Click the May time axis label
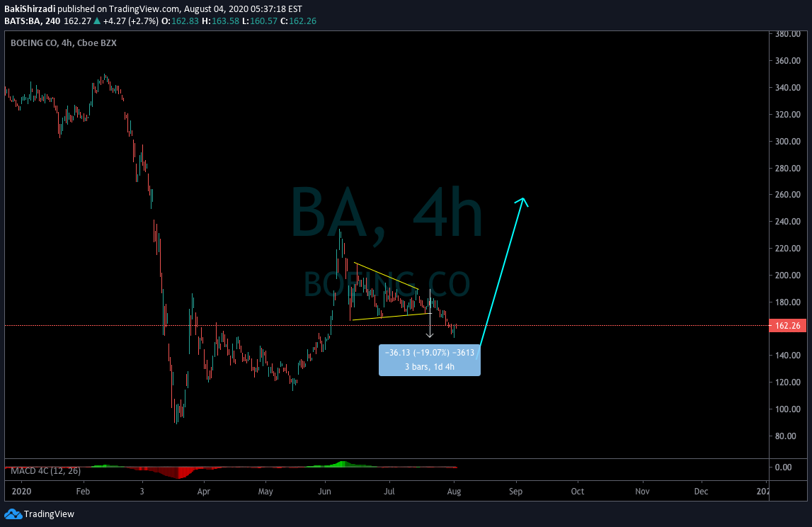 [x=265, y=492]
